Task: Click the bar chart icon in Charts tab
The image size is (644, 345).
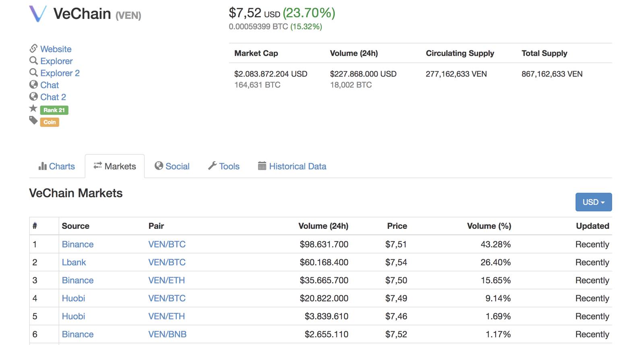Action: [x=43, y=166]
